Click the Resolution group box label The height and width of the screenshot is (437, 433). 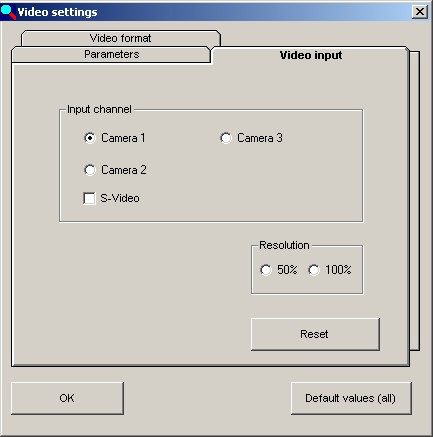pos(284,245)
